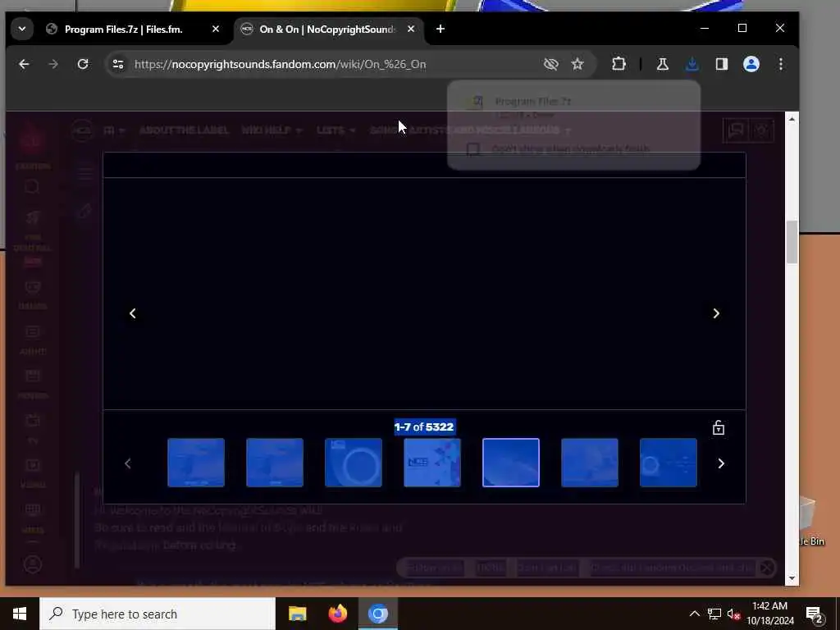Go back to the previous page
The height and width of the screenshot is (630, 840).
coord(24,64)
